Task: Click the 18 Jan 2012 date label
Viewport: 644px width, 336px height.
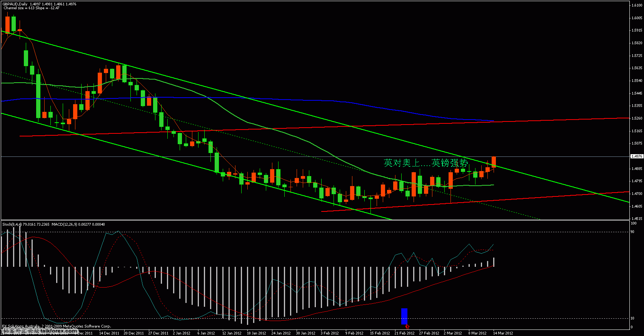Action: [256, 333]
